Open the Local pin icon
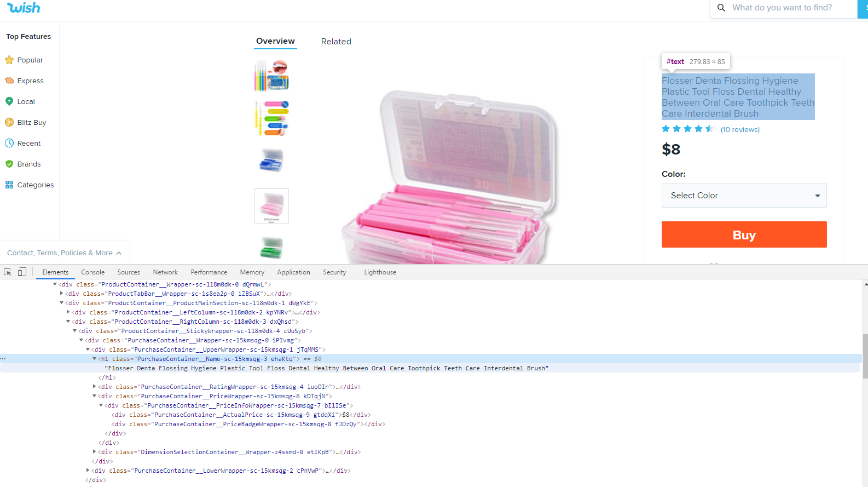 tap(9, 101)
